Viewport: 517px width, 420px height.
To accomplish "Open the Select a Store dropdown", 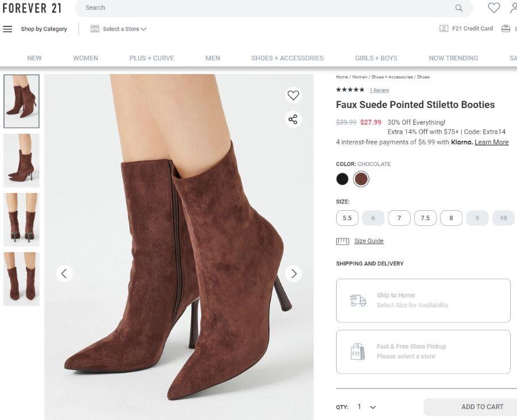I will coord(118,28).
